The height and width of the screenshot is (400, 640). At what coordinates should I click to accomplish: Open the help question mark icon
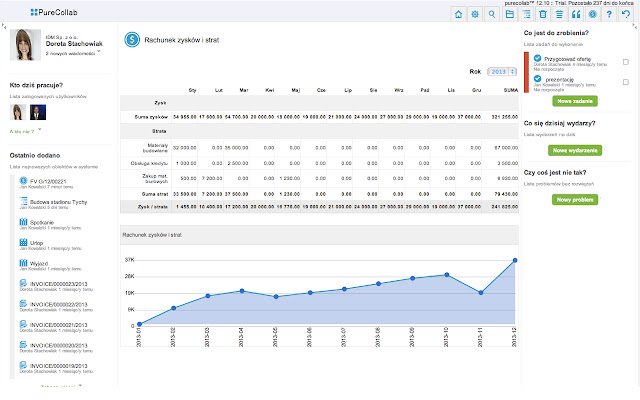point(609,14)
